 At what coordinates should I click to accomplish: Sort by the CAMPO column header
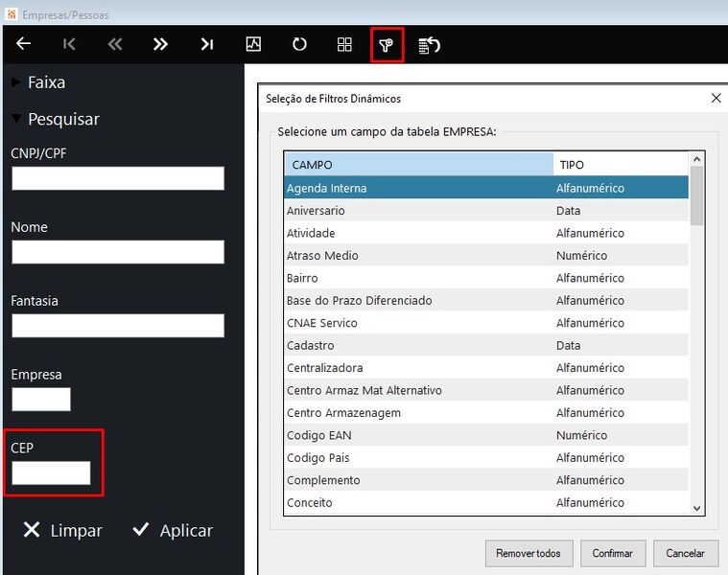click(x=419, y=165)
